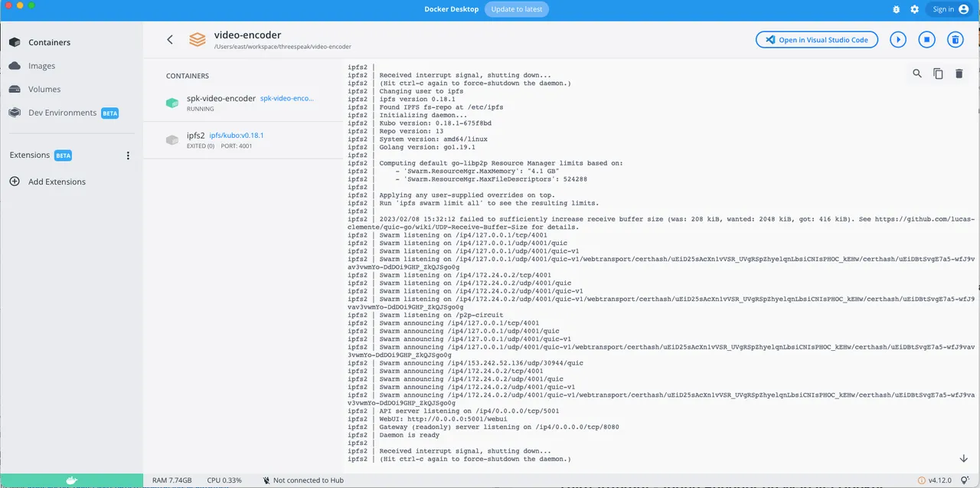Delete the video-encoder stack with the trash button
Viewport: 980px width, 488px height.
[x=955, y=40]
